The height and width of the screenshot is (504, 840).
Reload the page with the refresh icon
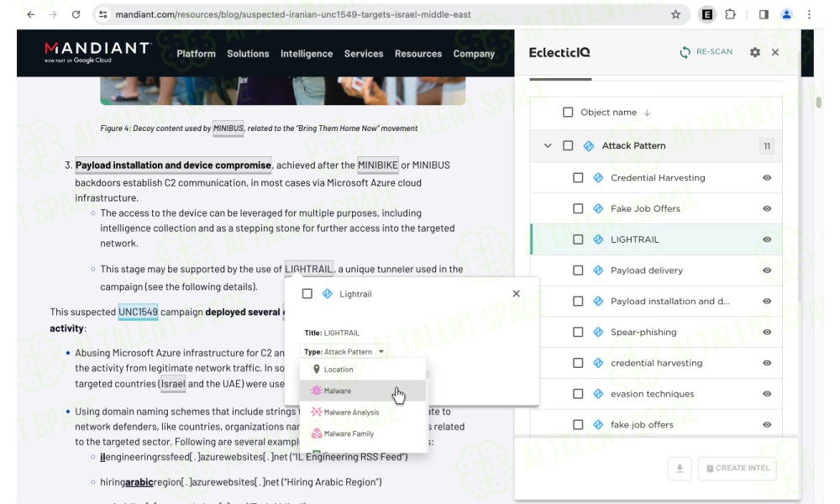(76, 14)
